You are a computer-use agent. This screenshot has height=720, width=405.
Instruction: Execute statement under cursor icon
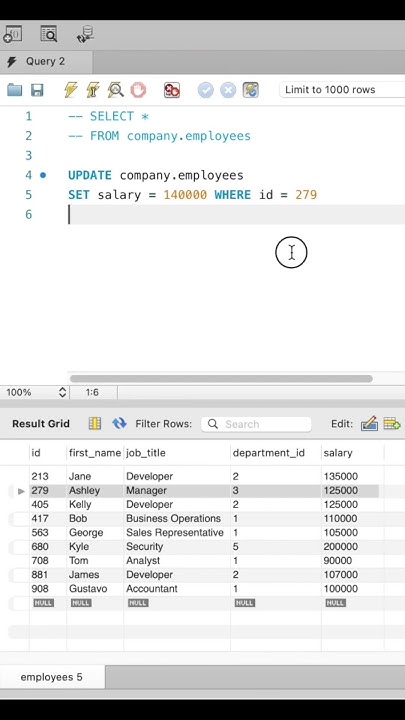[93, 90]
